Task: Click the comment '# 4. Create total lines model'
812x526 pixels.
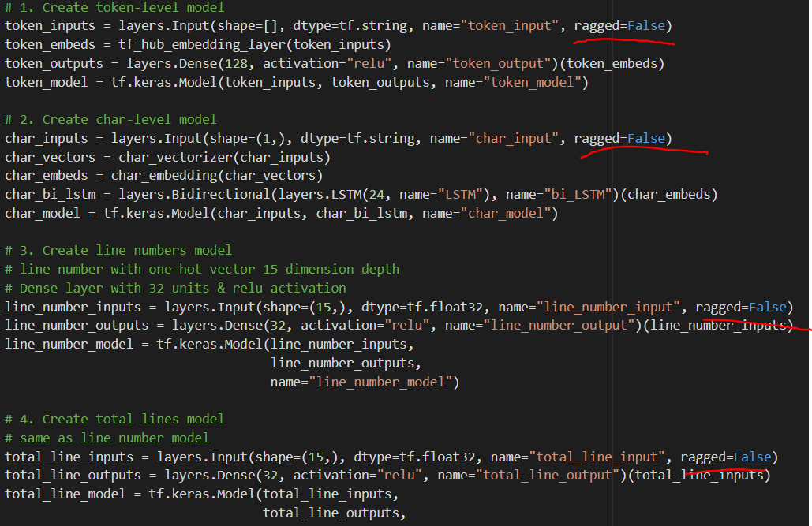Action: click(x=114, y=419)
